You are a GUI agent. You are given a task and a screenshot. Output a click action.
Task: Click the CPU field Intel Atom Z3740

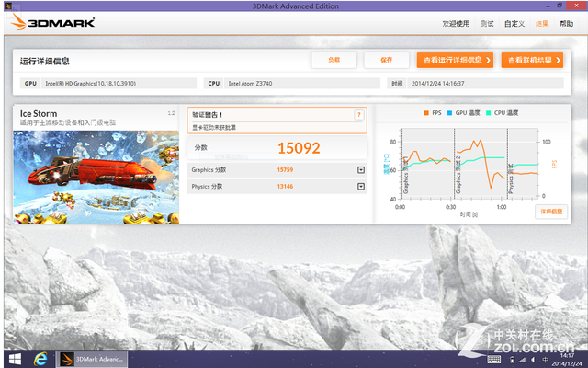tap(302, 84)
